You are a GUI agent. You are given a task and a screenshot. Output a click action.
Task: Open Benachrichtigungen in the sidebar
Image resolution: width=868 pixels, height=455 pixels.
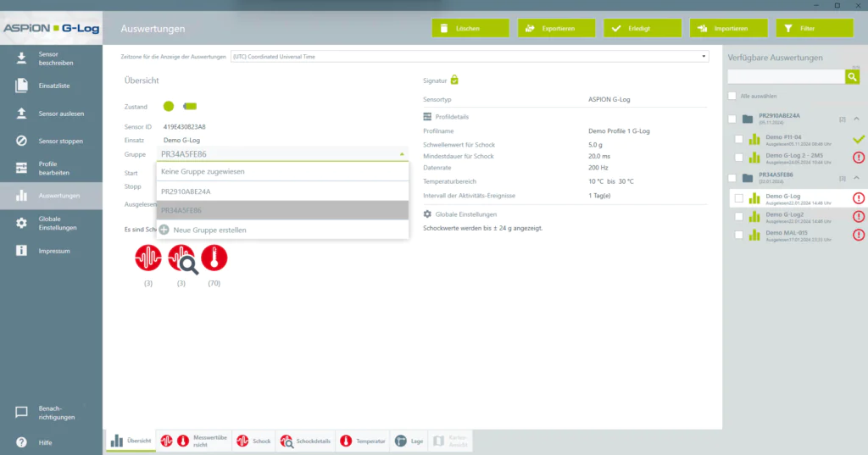pos(51,413)
